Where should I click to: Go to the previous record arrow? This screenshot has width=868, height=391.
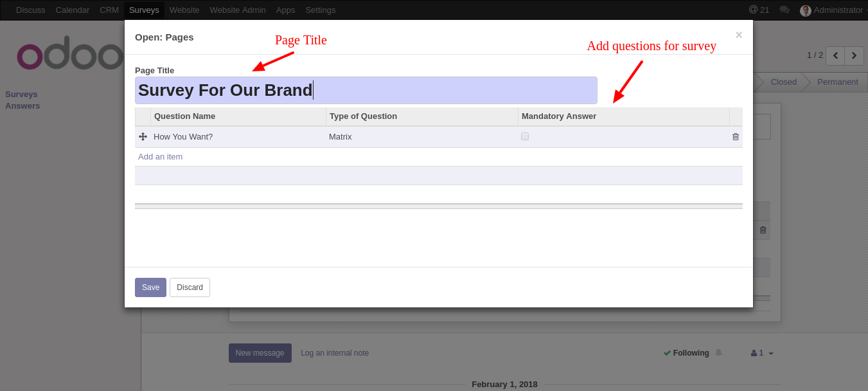coord(835,55)
